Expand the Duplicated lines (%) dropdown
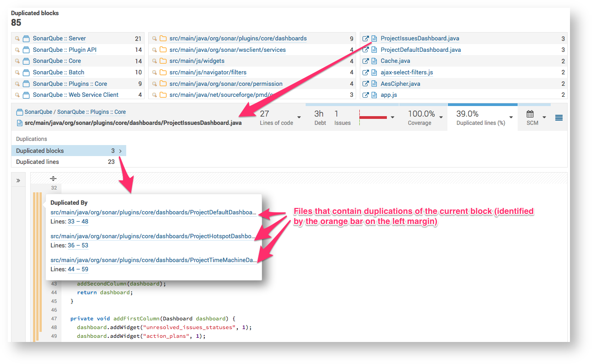 (x=511, y=118)
